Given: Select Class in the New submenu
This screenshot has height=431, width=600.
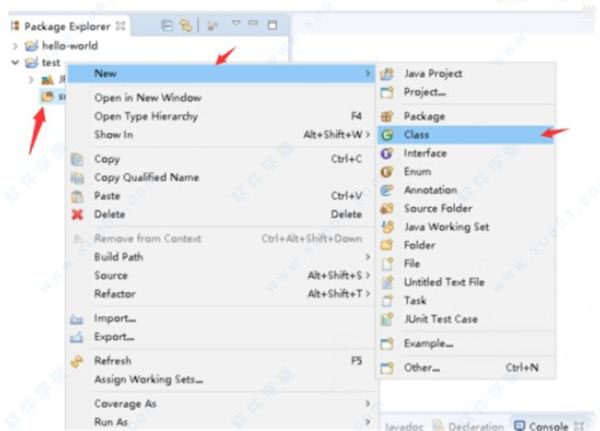Looking at the screenshot, I should click(x=417, y=134).
